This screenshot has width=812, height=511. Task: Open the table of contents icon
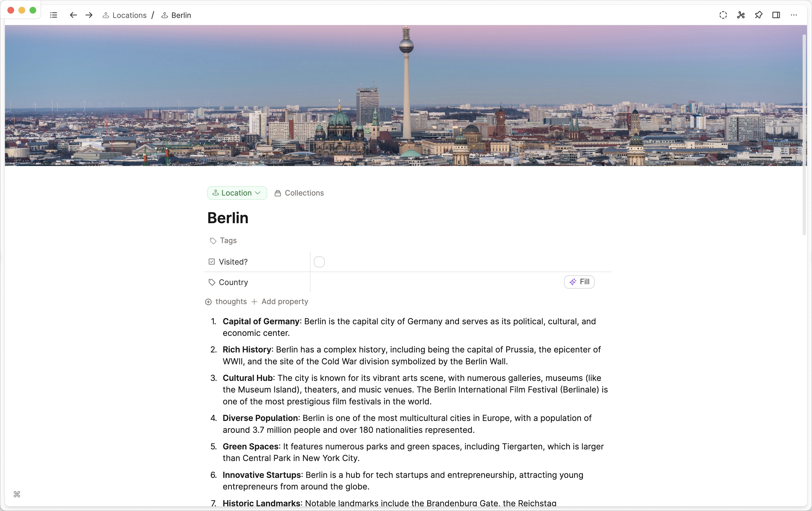54,15
